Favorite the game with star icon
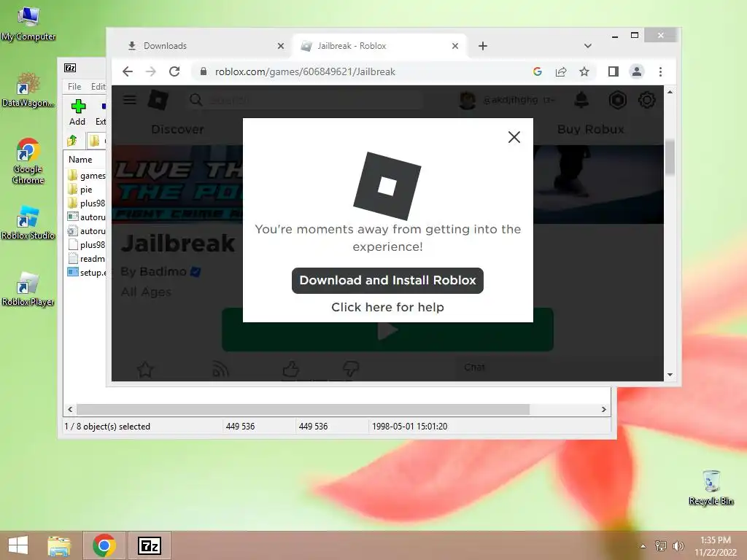 pyautogui.click(x=145, y=370)
